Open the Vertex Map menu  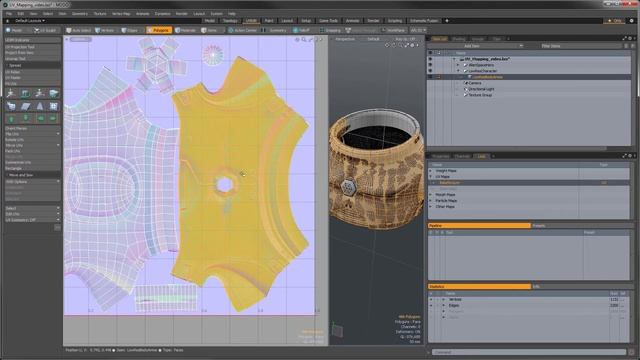[121, 13]
